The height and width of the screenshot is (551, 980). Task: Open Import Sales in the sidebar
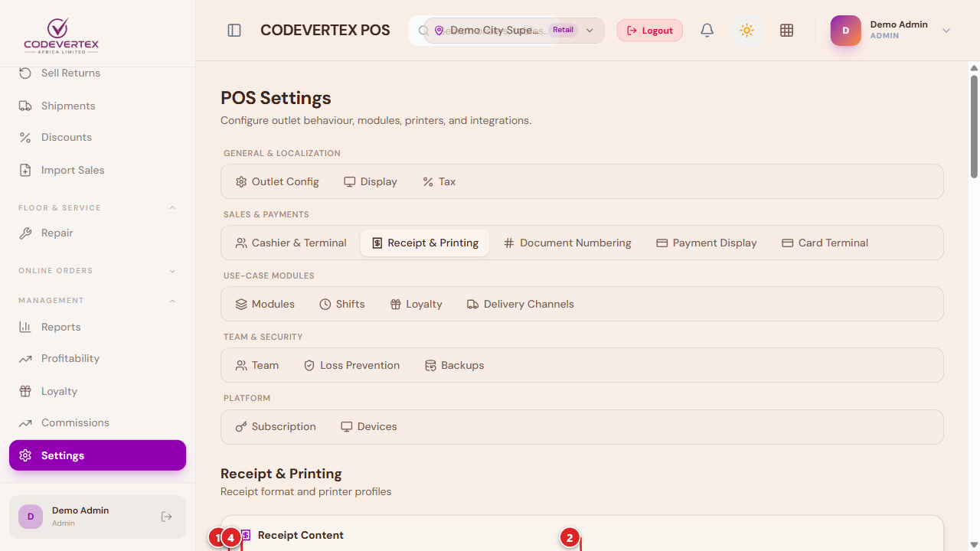point(97,170)
